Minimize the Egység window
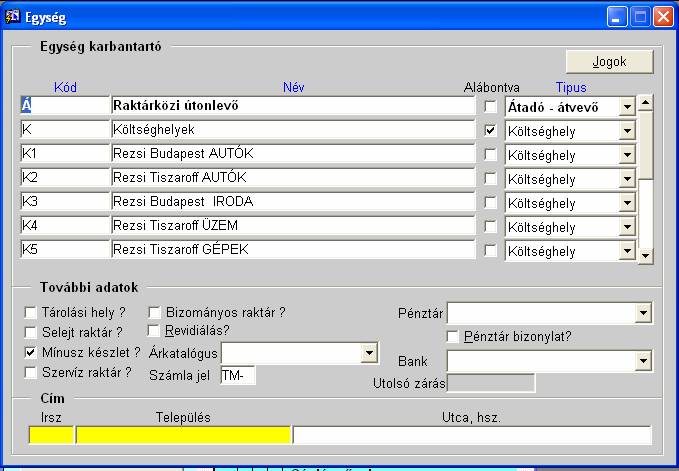Image resolution: width=679 pixels, height=471 pixels. [x=616, y=17]
